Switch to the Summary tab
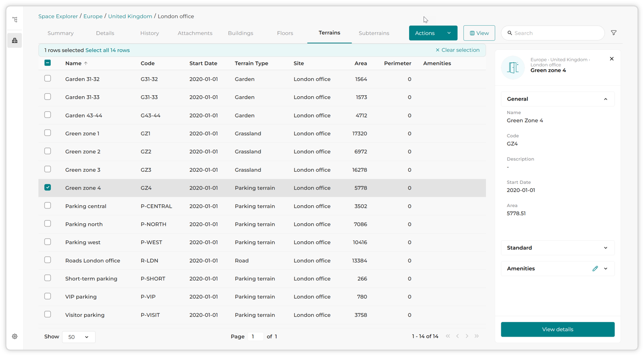 pos(60,33)
